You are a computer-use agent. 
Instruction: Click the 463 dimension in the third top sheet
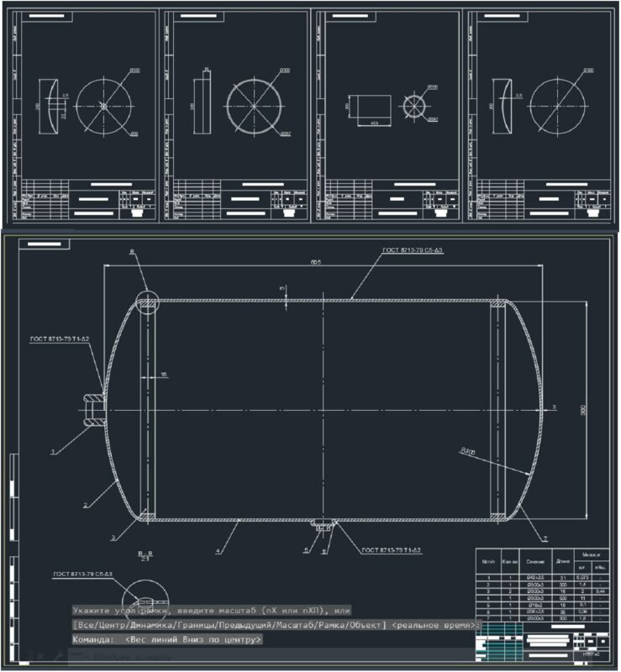point(374,123)
